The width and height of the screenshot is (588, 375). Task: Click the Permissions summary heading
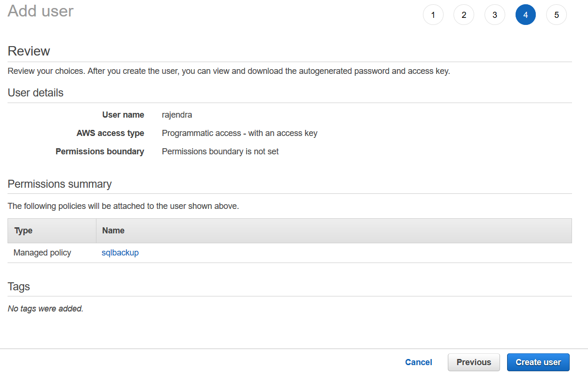[x=60, y=184]
